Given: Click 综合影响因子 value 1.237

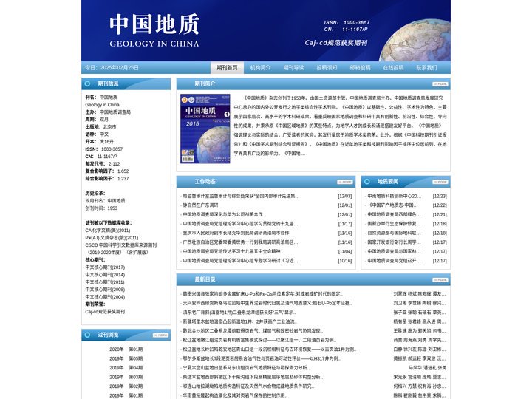Looking at the screenshot, I should (123, 179).
